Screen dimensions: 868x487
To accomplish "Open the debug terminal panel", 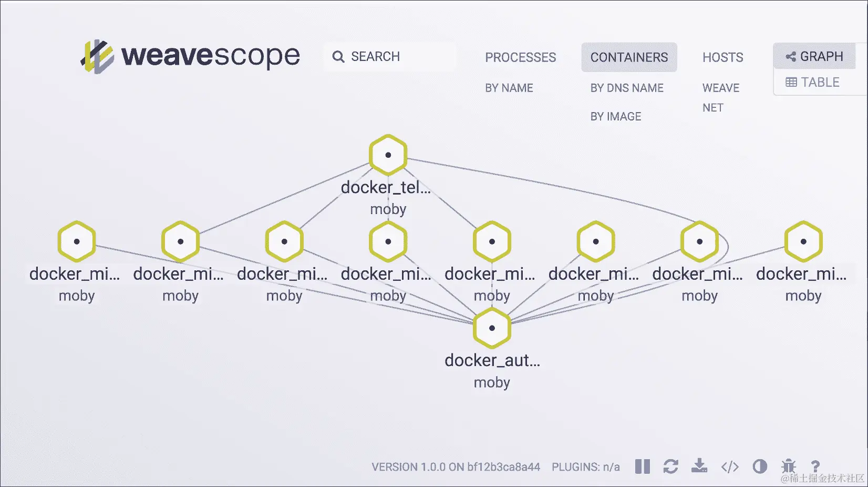I will [x=729, y=466].
